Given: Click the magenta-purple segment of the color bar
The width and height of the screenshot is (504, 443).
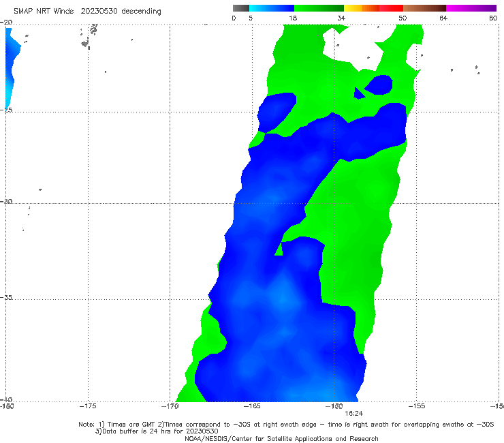Looking at the screenshot, I should 471,8.
